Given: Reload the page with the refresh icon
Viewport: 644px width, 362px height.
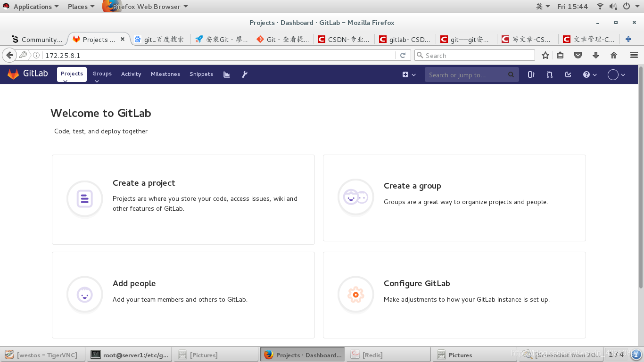Looking at the screenshot, I should [403, 55].
